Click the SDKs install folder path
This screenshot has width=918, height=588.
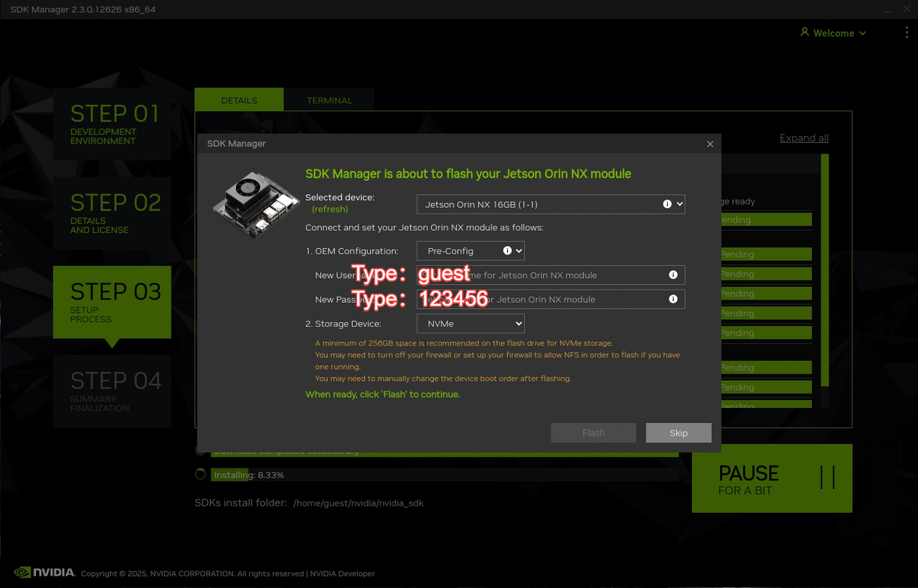tap(359, 503)
